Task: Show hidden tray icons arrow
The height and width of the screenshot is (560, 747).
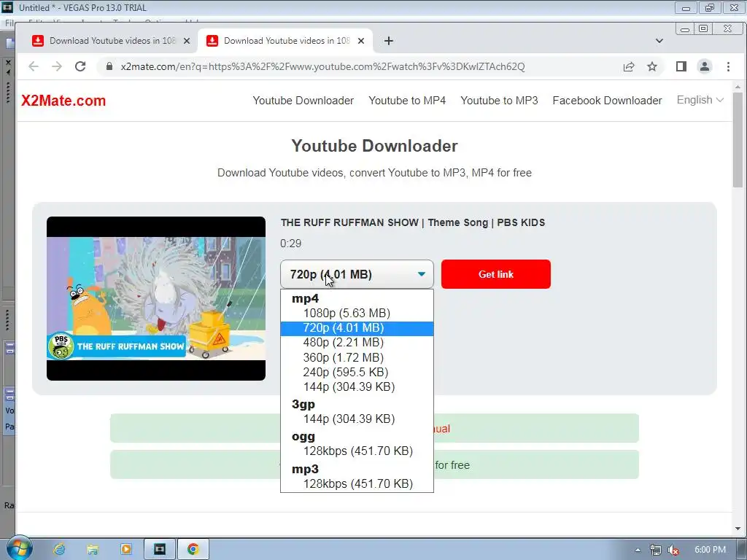Action: 638,550
